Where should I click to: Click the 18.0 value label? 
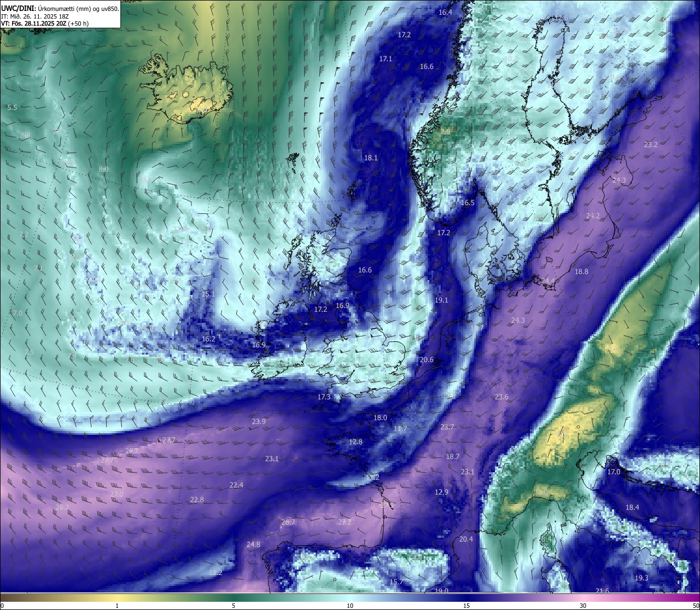(x=380, y=417)
